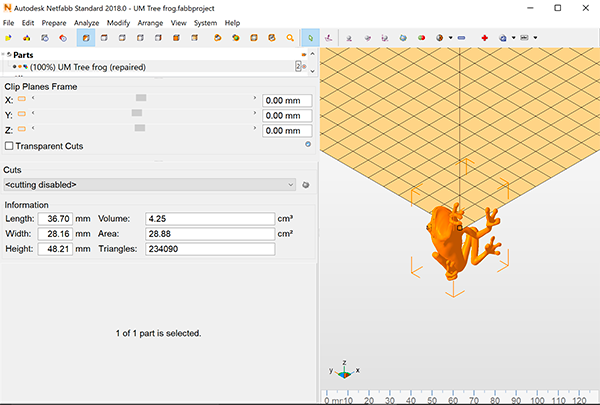
Task: Click X clip slider right arrow
Action: pyautogui.click(x=254, y=98)
